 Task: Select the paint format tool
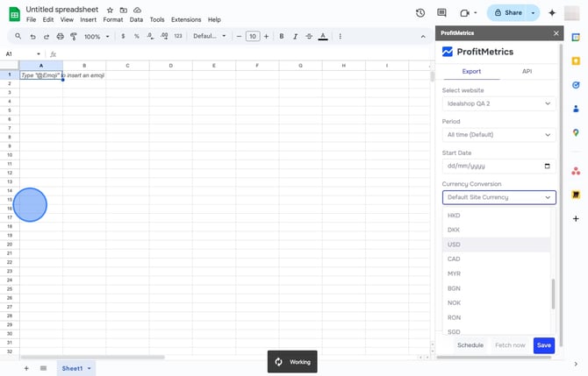[74, 36]
